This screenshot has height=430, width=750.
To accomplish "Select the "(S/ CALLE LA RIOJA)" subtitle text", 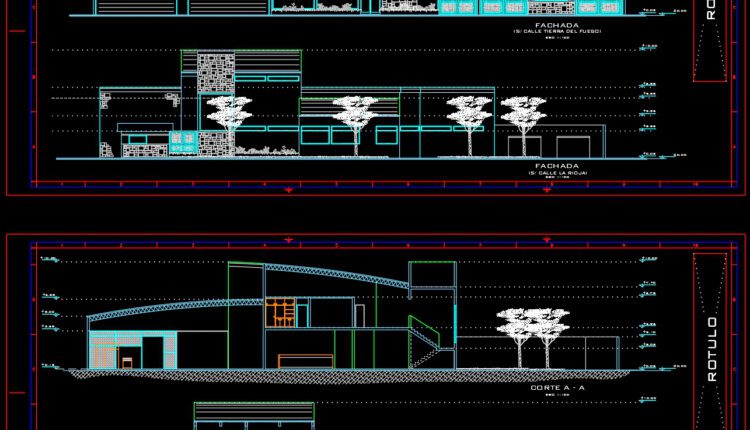I will [558, 173].
